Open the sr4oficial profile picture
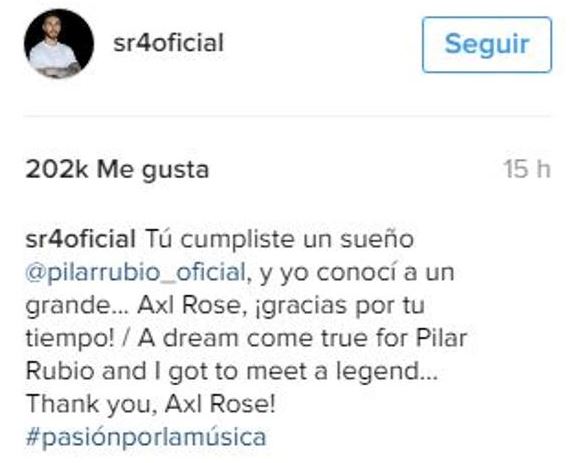This screenshot has width=571, height=463. pyautogui.click(x=59, y=44)
